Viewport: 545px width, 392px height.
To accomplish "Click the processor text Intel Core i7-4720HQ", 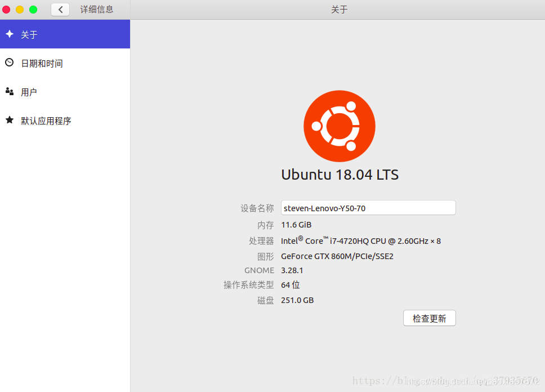I will [x=361, y=240].
